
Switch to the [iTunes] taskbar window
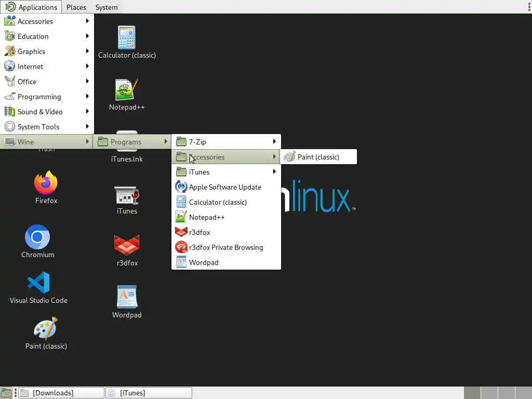click(x=149, y=393)
